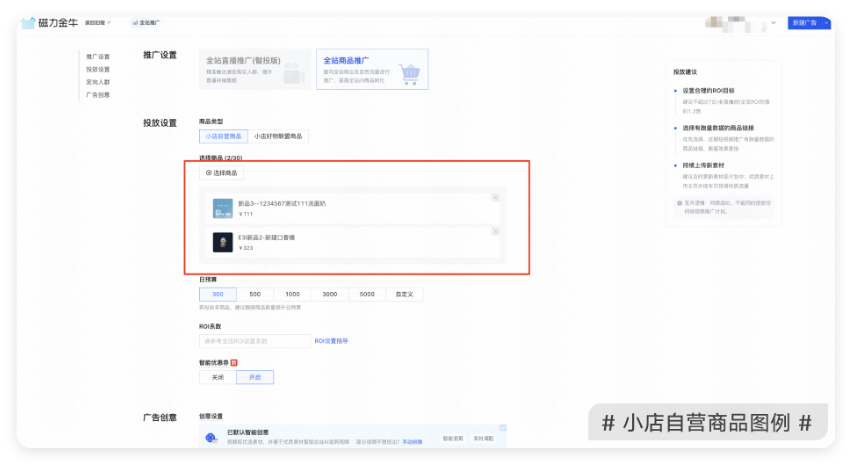
Task: Toggle the checkbox on the smart-creative banner corner
Action: pyautogui.click(x=503, y=428)
